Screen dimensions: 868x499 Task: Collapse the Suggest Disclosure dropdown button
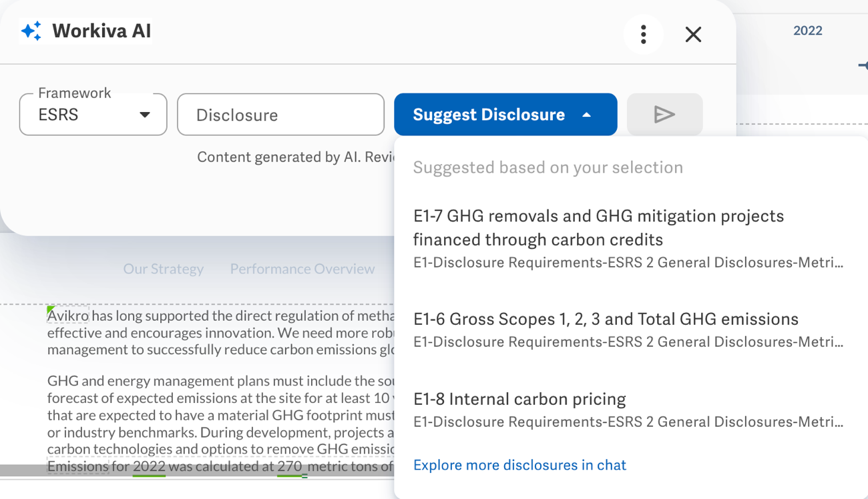(x=505, y=115)
